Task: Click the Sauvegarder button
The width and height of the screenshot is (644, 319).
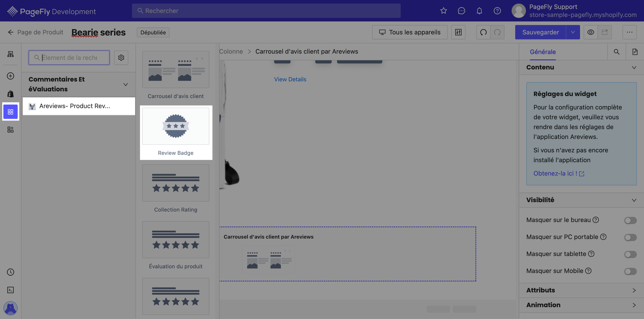Action: 540,32
